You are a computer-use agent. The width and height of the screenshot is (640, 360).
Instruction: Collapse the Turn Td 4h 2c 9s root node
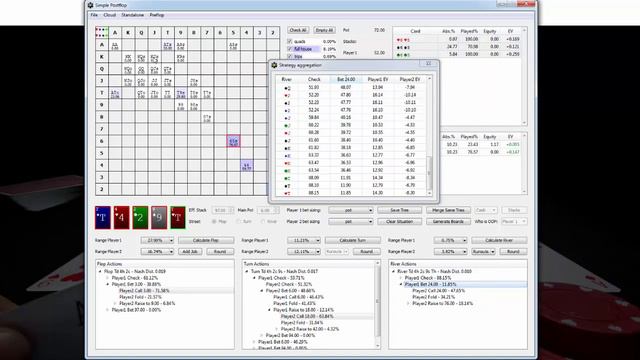[x=247, y=271]
